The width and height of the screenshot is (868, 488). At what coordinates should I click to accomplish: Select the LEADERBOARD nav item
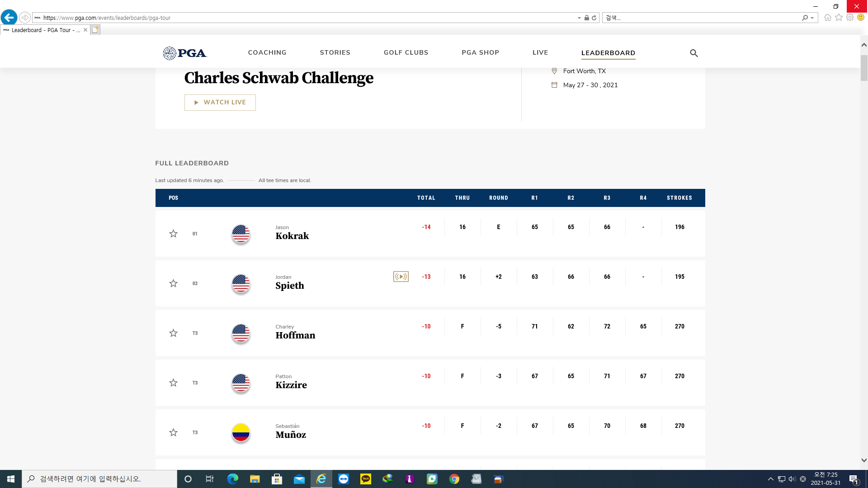608,53
